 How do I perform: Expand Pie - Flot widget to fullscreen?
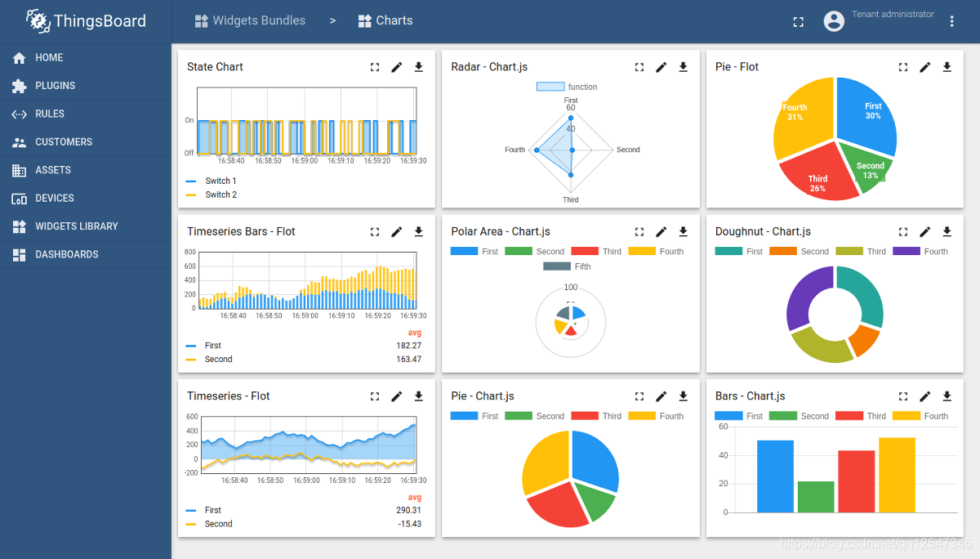[x=902, y=67]
